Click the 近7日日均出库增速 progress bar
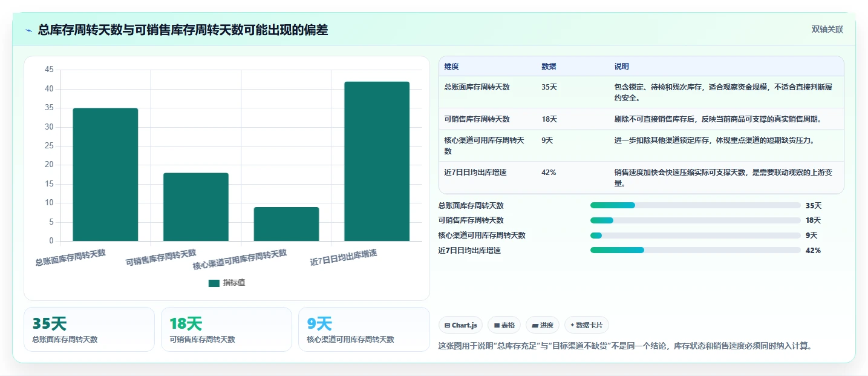This screenshot has height=376, width=868. (x=696, y=250)
